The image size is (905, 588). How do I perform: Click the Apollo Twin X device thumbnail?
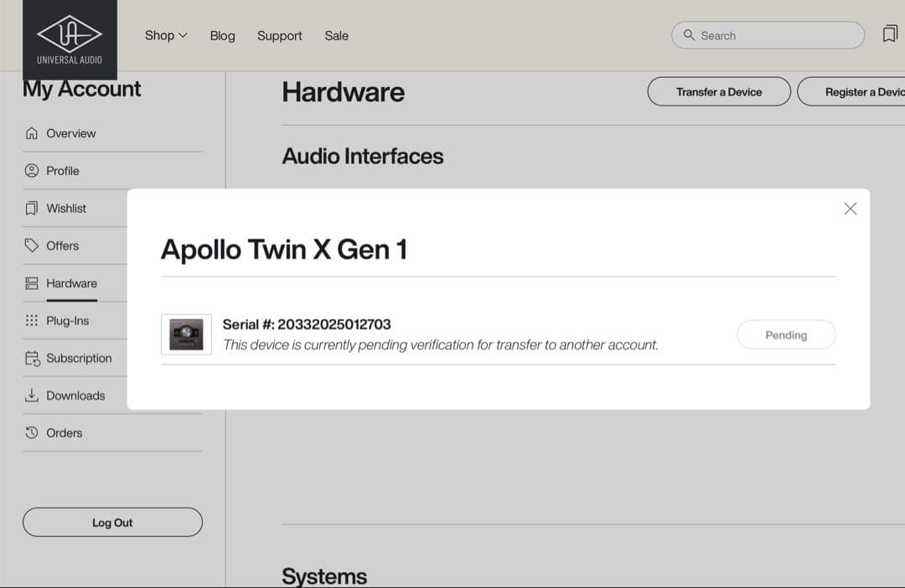pos(186,334)
